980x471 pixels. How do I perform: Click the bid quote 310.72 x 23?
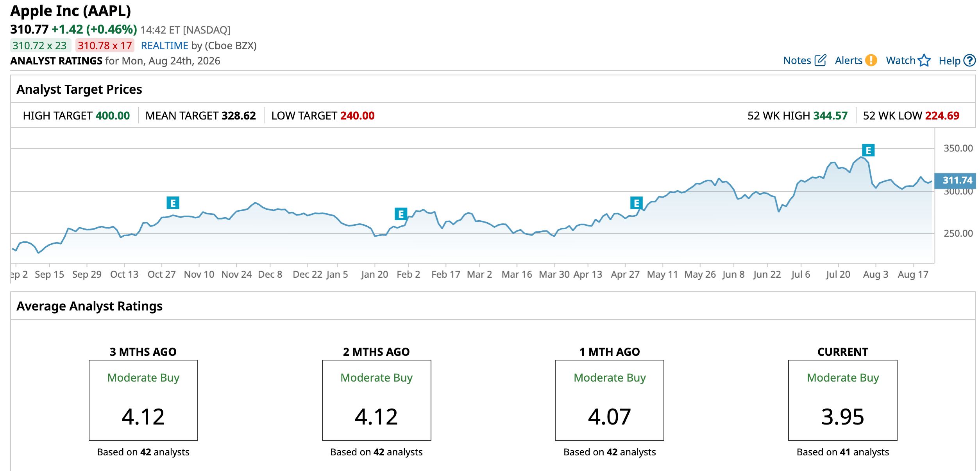click(40, 46)
